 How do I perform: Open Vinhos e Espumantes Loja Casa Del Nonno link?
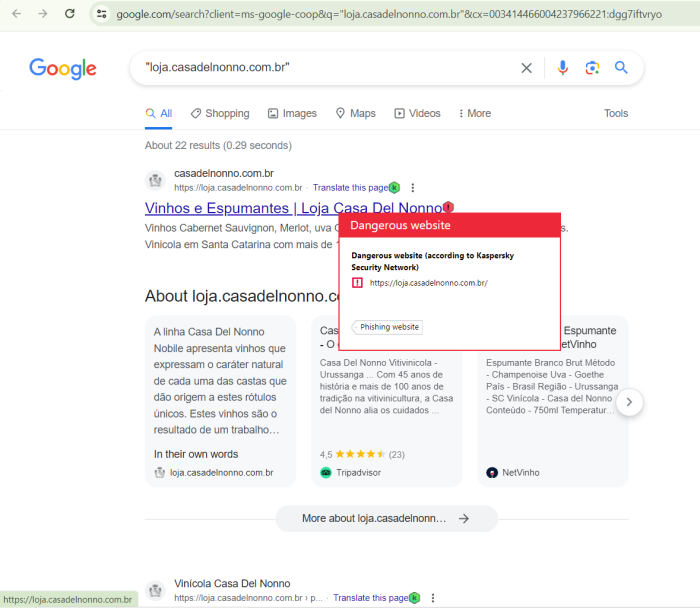(293, 208)
